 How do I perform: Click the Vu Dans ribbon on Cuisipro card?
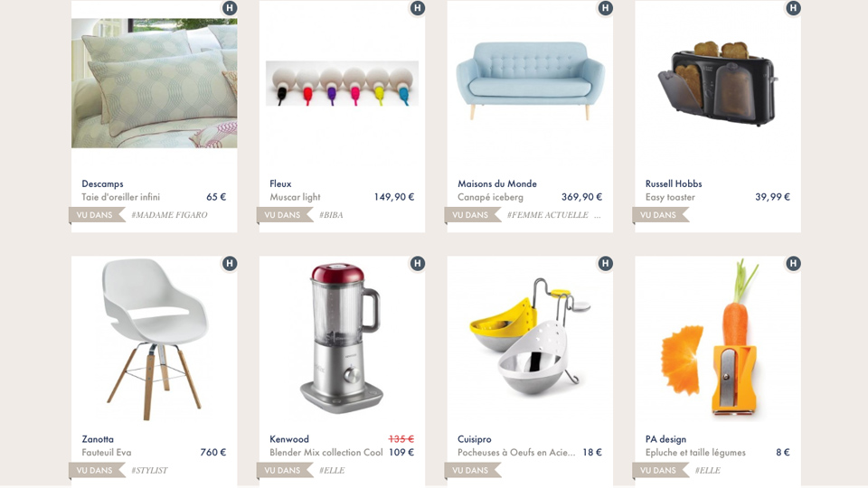click(472, 470)
